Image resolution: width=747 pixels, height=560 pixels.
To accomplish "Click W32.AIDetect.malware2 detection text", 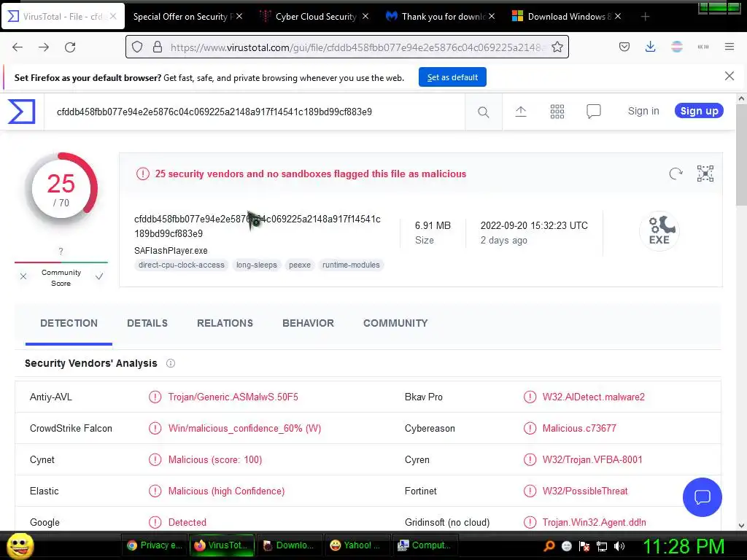I will pos(594,397).
